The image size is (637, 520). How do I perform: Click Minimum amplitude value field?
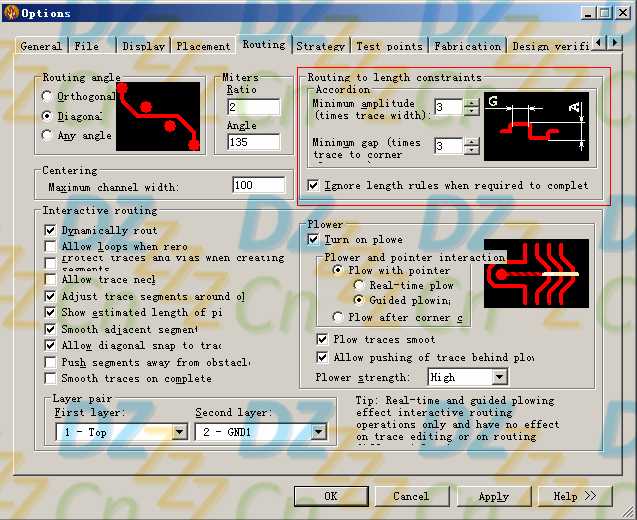tap(448, 107)
